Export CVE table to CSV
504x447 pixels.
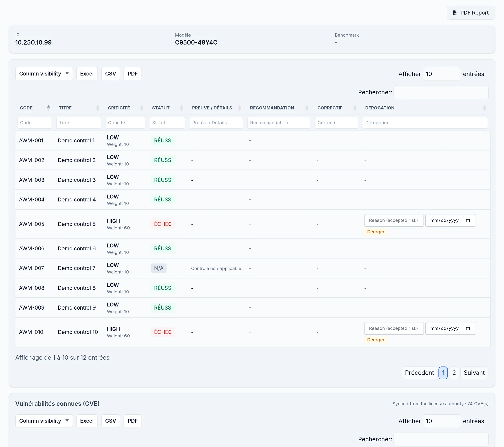[111, 421]
